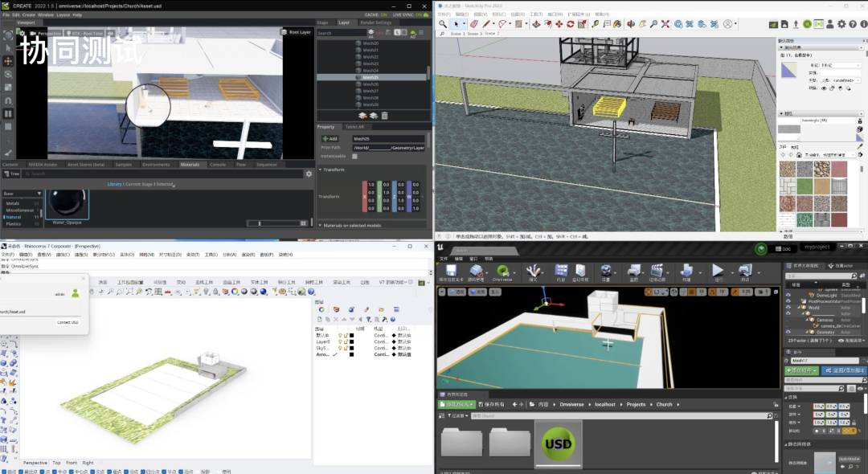Viewport: 868px width, 474px height.
Task: Open the Console tab in Omniverse Create
Action: (x=218, y=164)
